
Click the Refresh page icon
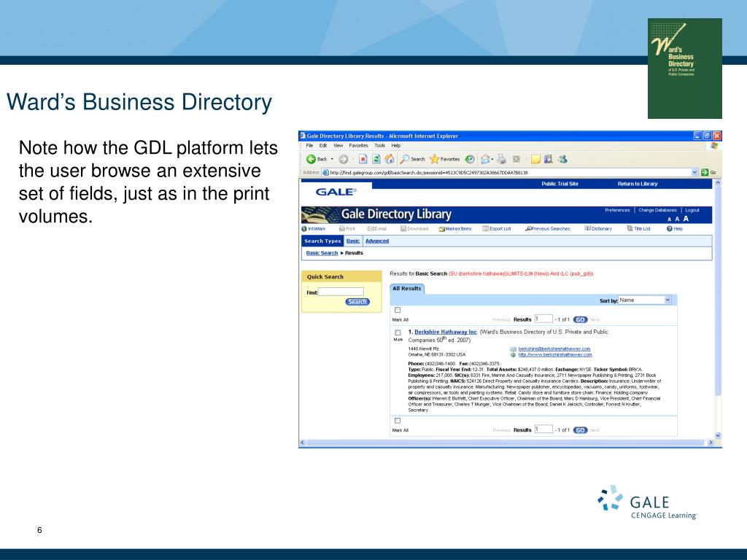click(x=376, y=159)
